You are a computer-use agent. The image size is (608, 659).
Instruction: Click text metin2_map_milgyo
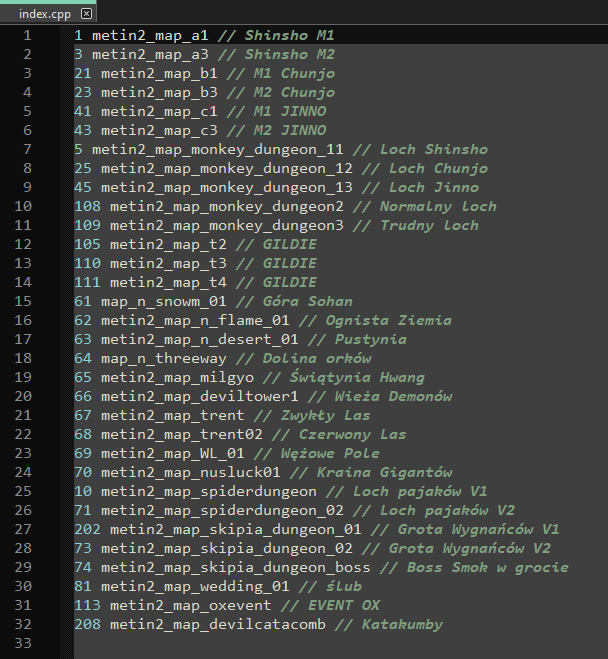177,377
